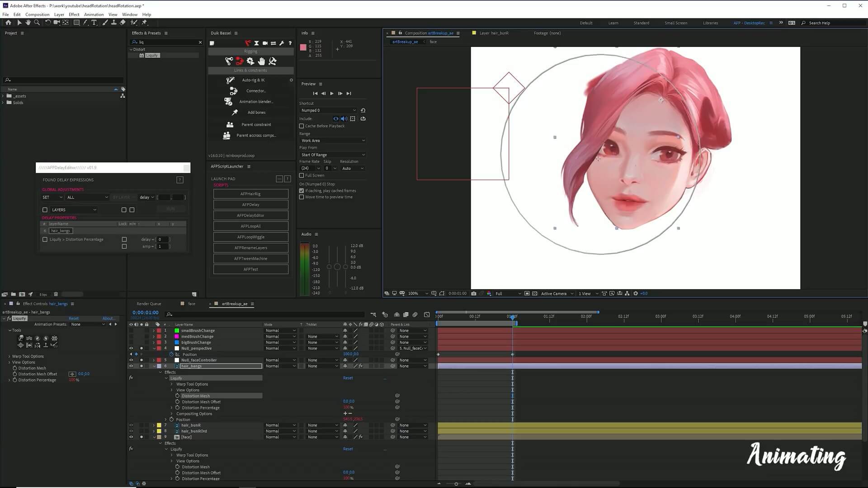Select the Clone Stamp tool
Screen dimensions: 868x488
[113, 22]
